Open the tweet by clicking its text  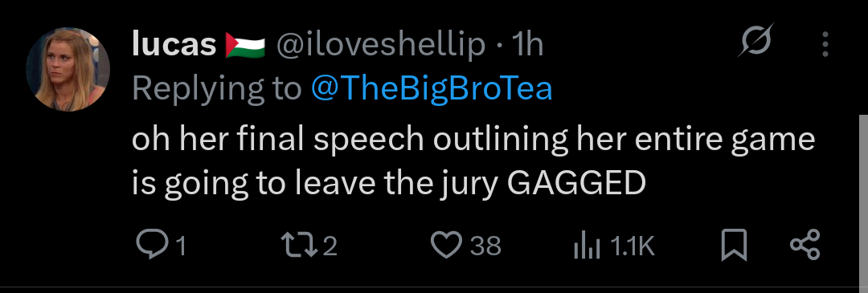tap(473, 161)
